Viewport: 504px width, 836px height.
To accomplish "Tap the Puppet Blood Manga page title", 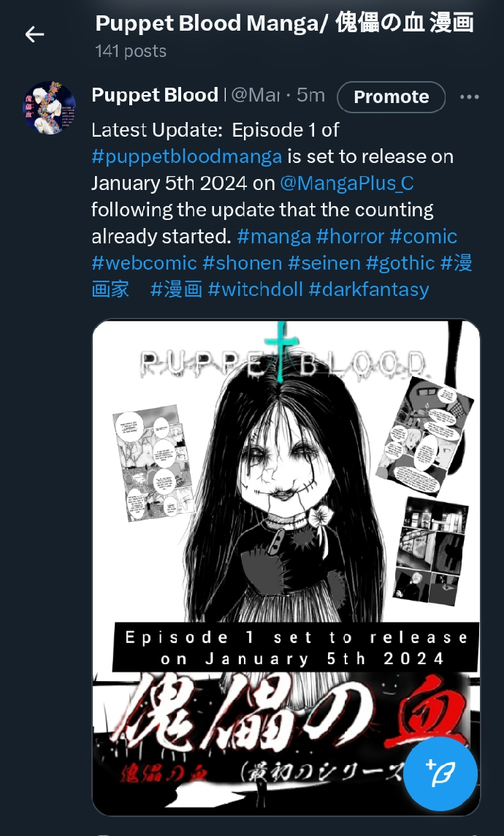I will tap(284, 23).
